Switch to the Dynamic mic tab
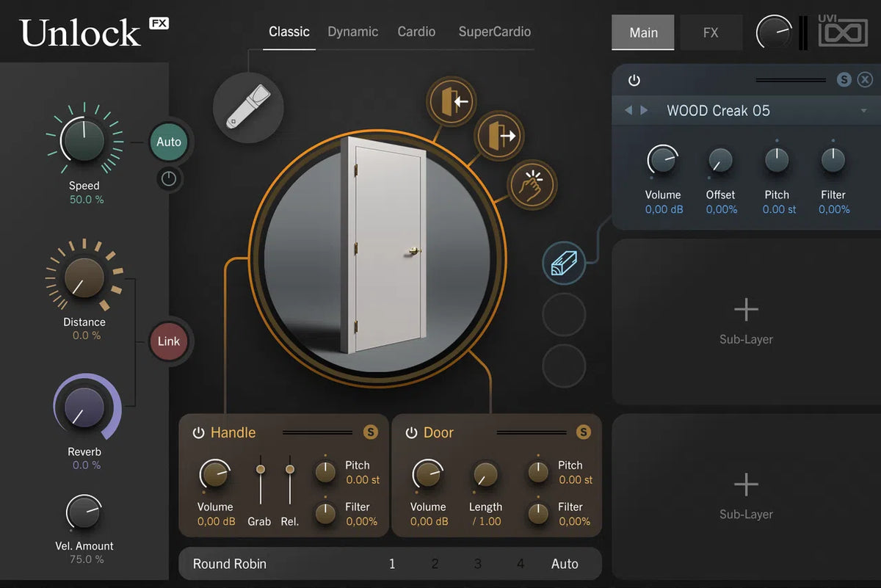 coord(353,32)
